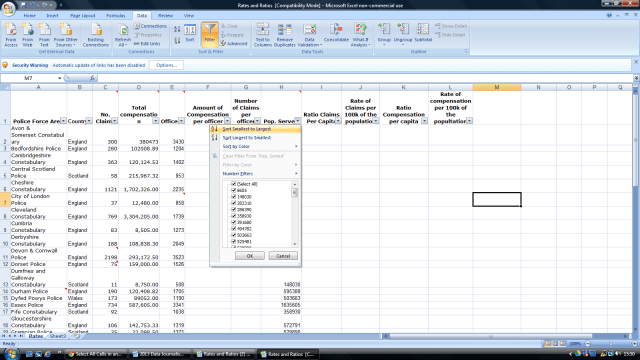Open Total compensation filter dropdown
This screenshot has height=360, width=640.
(156, 121)
